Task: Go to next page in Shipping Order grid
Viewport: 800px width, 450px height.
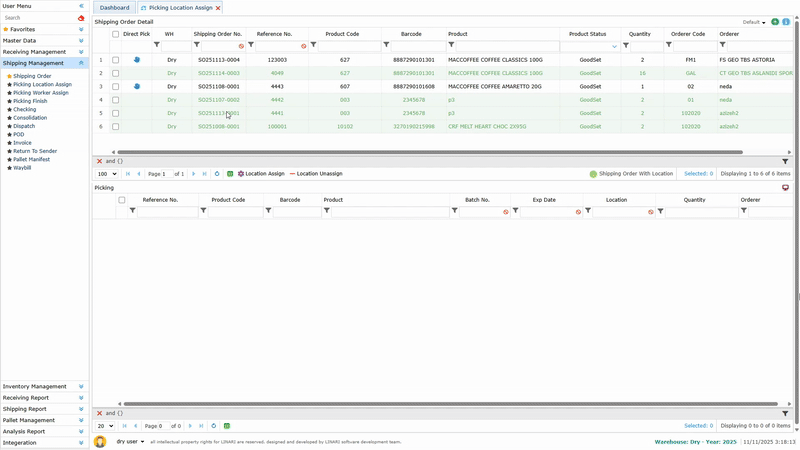Action: [x=192, y=174]
